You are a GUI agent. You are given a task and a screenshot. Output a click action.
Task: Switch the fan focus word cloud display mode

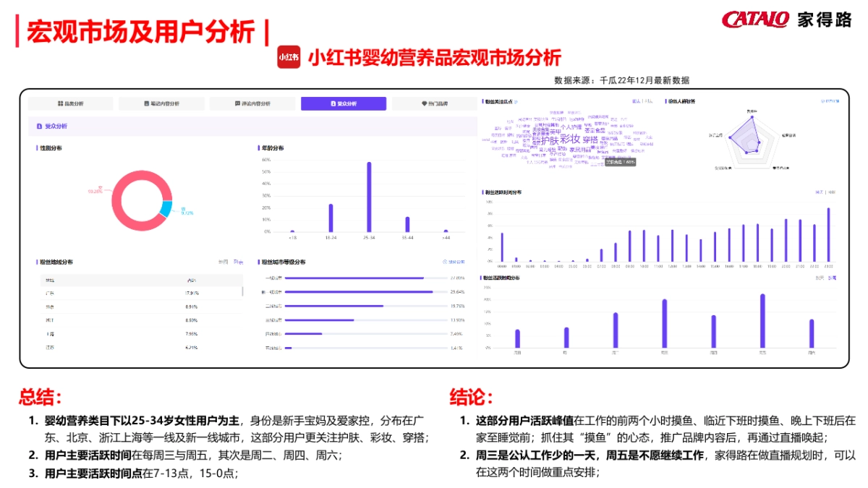click(x=636, y=101)
